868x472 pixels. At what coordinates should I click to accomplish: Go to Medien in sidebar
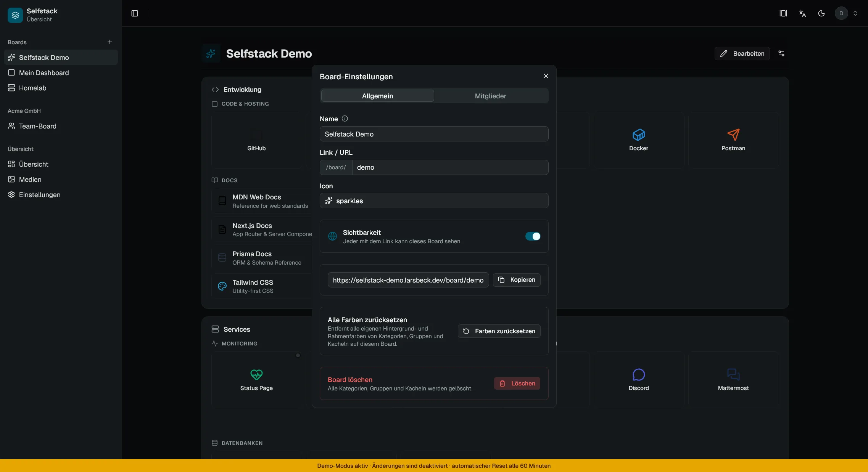(x=61, y=179)
